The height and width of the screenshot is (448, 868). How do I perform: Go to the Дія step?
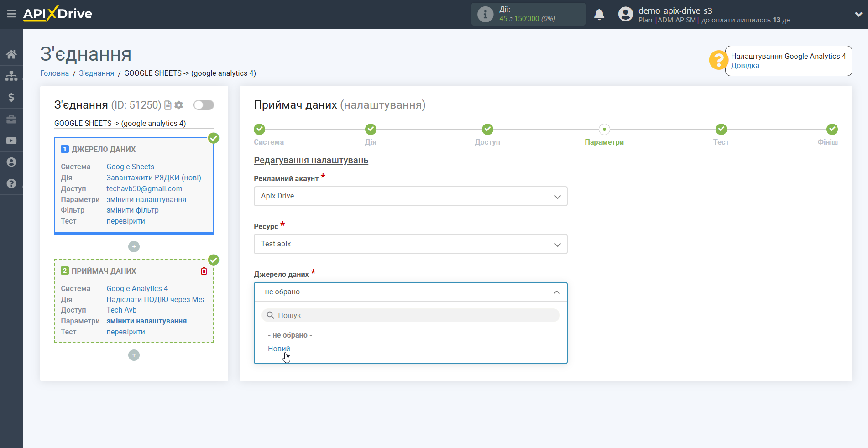click(x=371, y=129)
